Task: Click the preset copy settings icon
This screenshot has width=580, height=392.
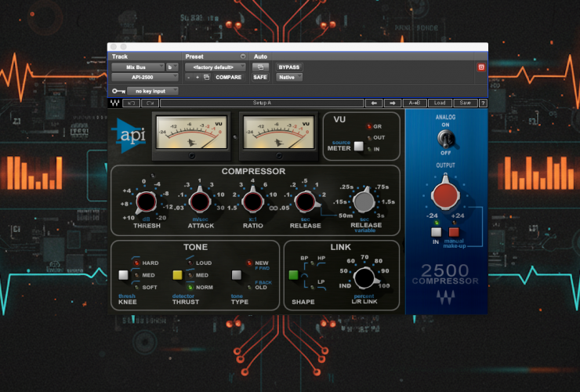Action: [x=207, y=77]
